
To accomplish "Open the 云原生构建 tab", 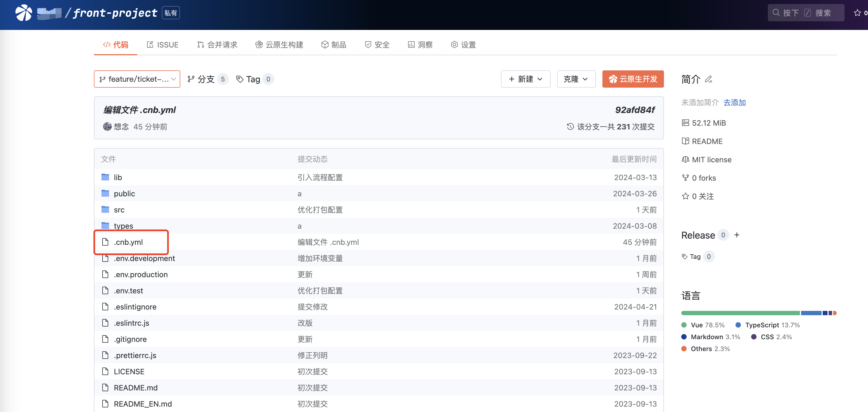I will click(x=279, y=45).
